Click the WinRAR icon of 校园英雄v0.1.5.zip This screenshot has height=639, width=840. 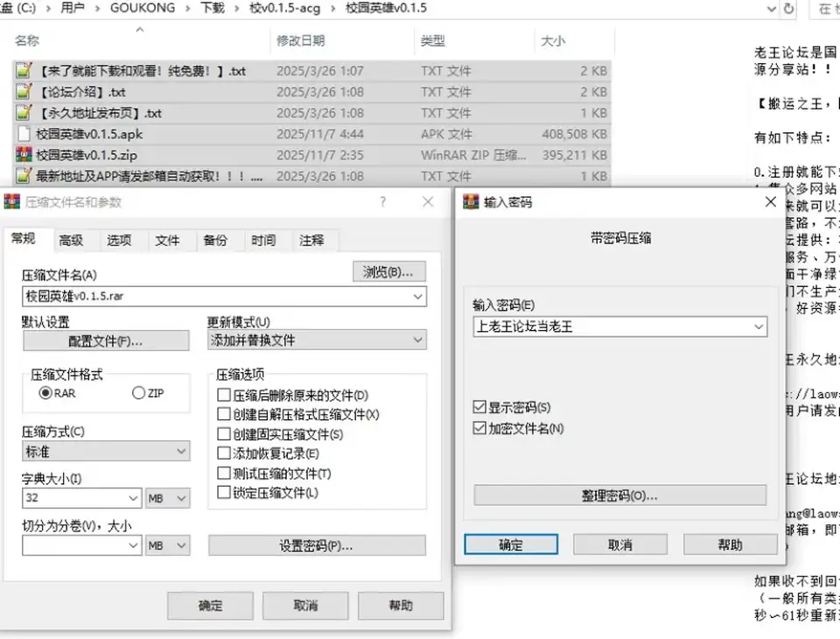coord(24,155)
